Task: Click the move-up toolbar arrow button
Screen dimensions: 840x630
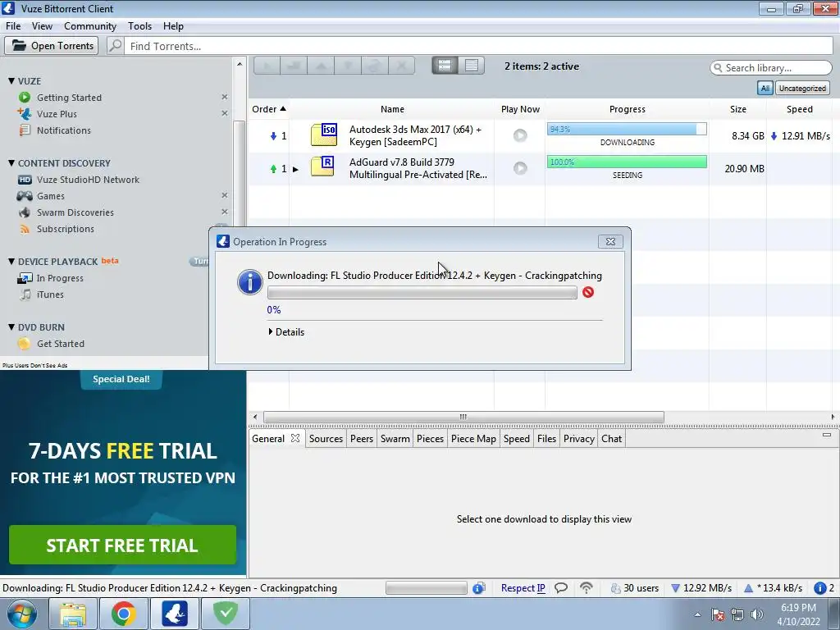Action: pos(321,66)
